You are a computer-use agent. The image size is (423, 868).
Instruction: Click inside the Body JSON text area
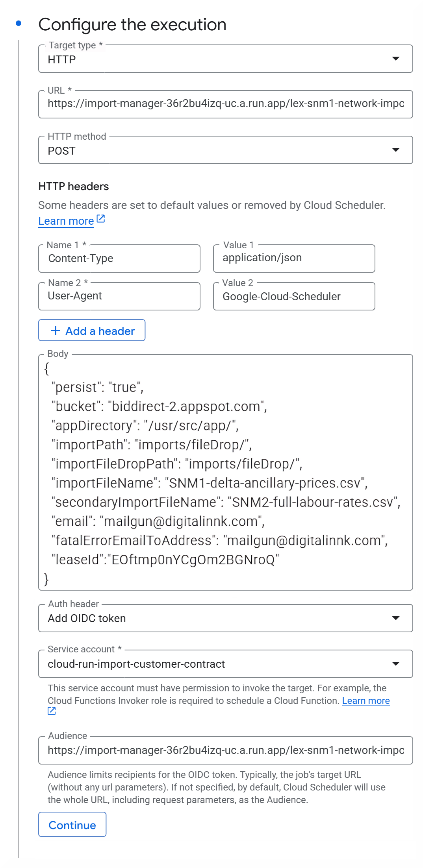pos(225,472)
